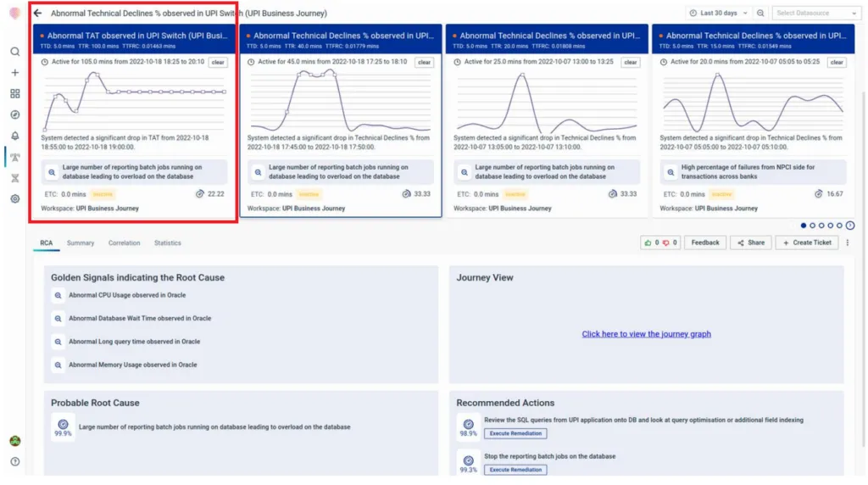Viewport: 868px width, 485px height.
Task: Open the Abnormal TAT observed in UPI Switch card title
Action: click(x=137, y=36)
